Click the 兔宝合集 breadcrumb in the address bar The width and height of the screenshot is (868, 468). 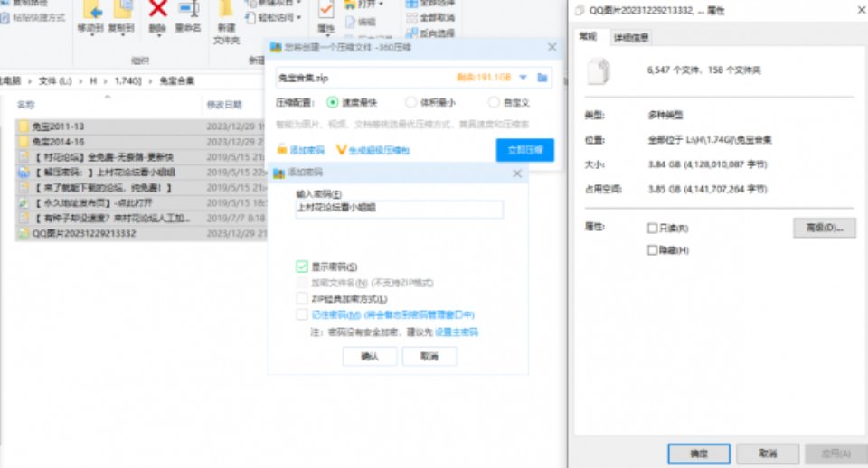177,81
